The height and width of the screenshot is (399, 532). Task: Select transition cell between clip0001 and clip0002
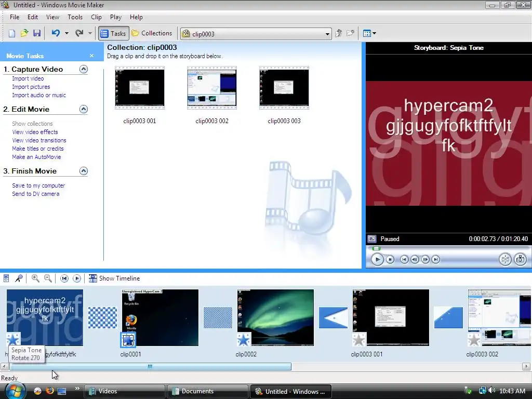click(218, 317)
